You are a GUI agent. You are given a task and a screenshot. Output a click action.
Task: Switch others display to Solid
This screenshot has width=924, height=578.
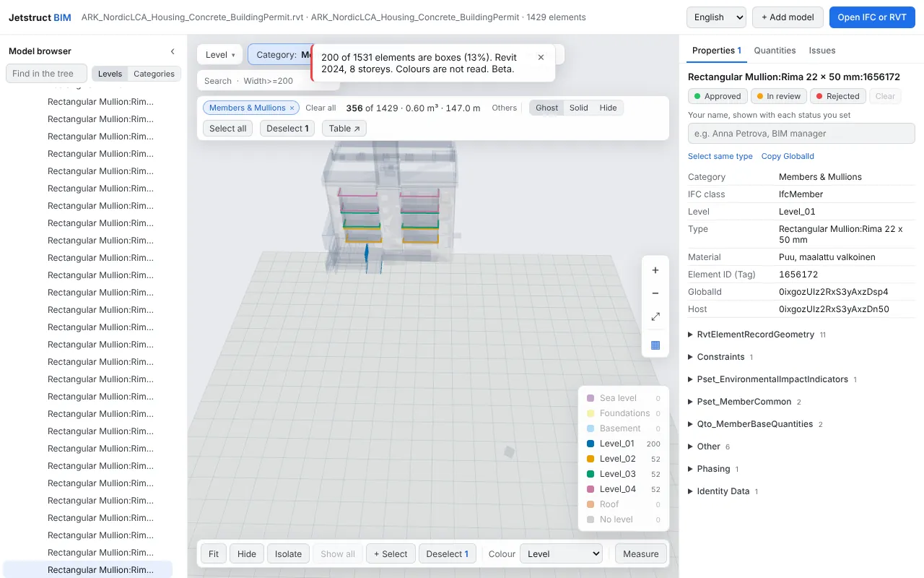[x=578, y=108]
